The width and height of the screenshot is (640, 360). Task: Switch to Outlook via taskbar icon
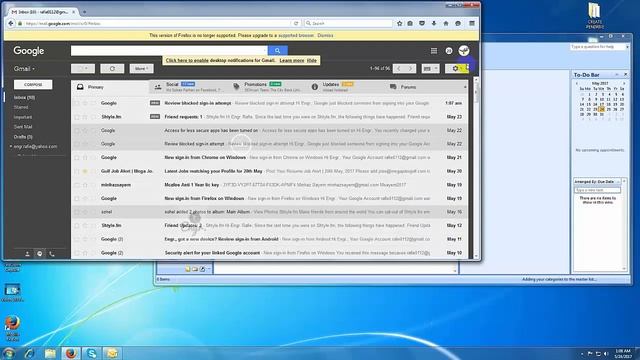pos(112,353)
